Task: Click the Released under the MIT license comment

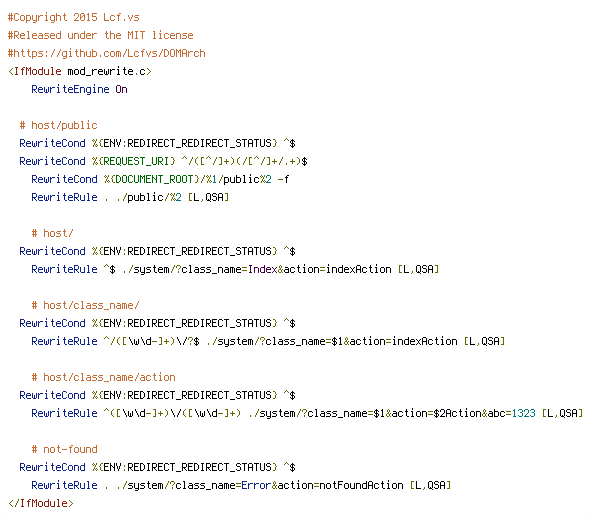Action: [100, 35]
